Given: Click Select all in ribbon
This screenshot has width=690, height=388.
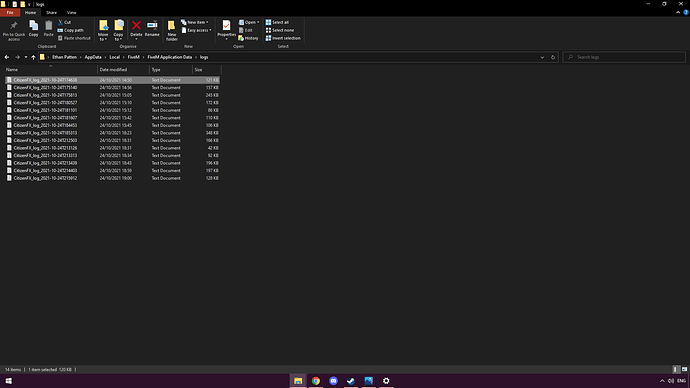Looking at the screenshot, I should click(x=277, y=22).
